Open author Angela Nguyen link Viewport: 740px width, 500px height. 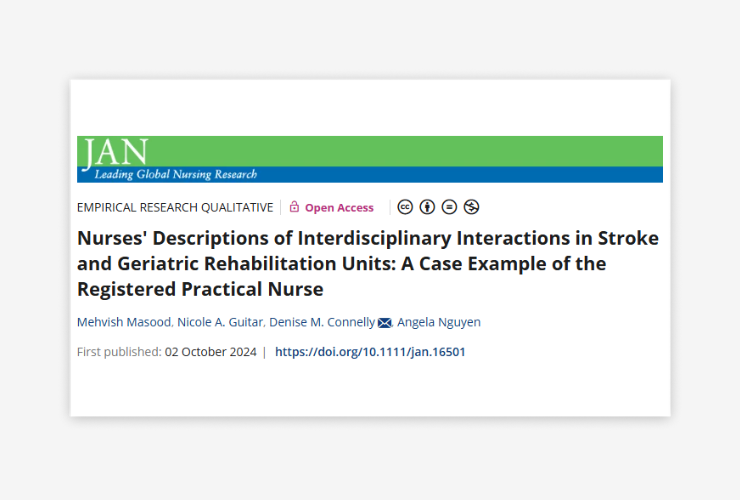pos(439,322)
